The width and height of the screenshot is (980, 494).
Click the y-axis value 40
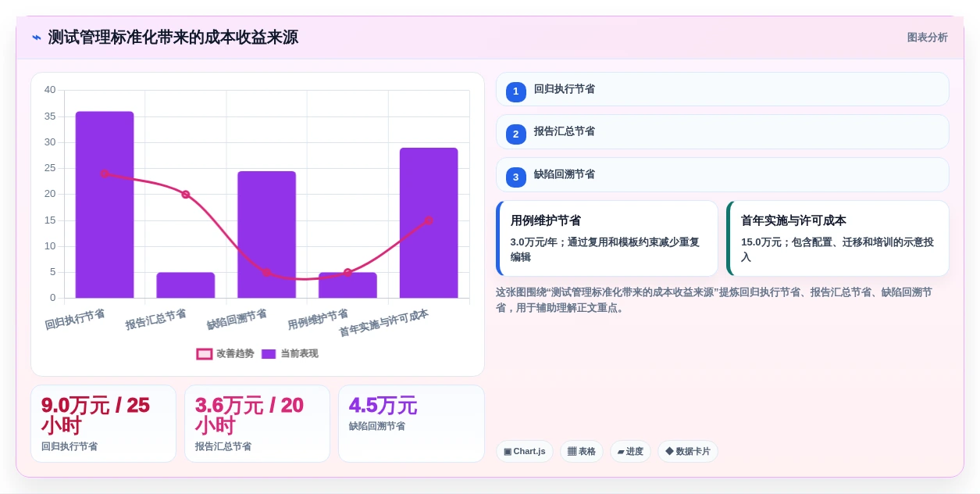[x=50, y=90]
